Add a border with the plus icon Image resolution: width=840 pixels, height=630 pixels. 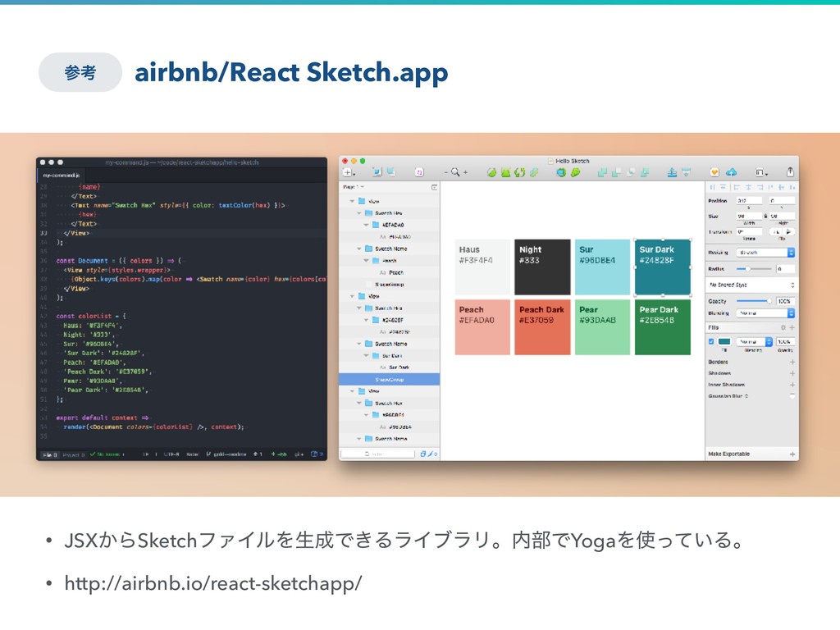click(x=792, y=362)
